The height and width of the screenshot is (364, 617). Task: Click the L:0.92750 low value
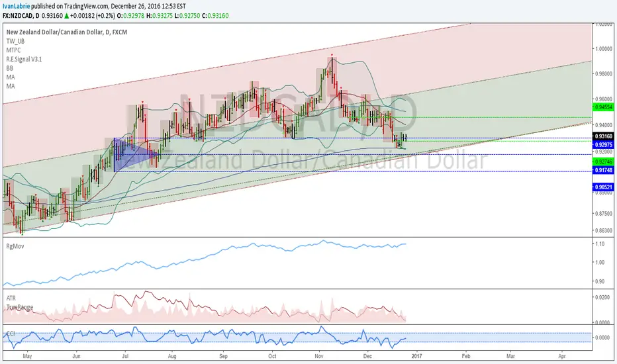[x=187, y=16]
